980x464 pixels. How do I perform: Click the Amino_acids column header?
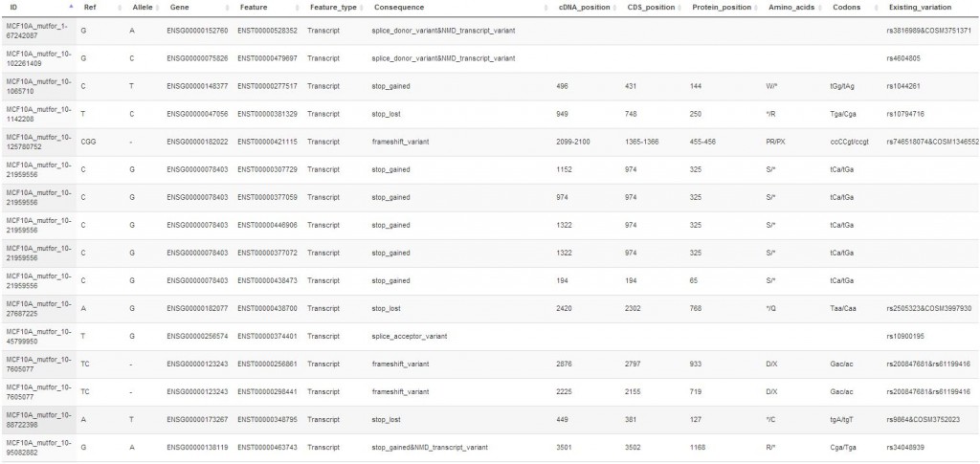(792, 7)
